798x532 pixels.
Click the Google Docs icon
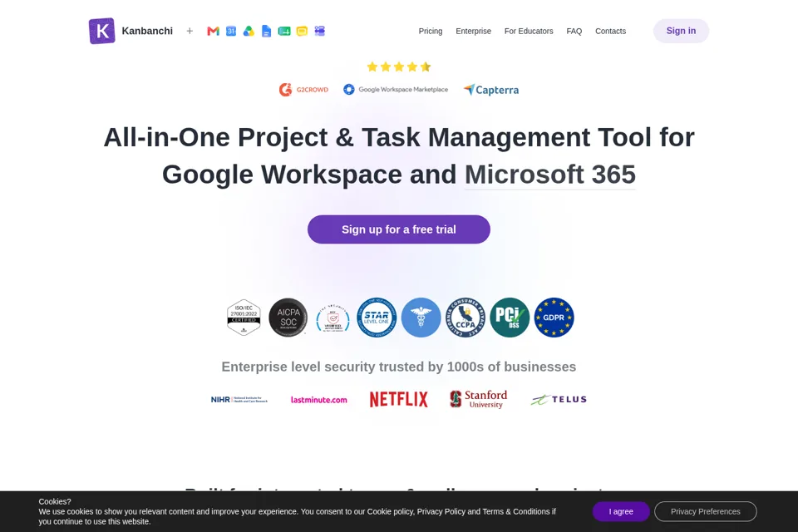(266, 31)
